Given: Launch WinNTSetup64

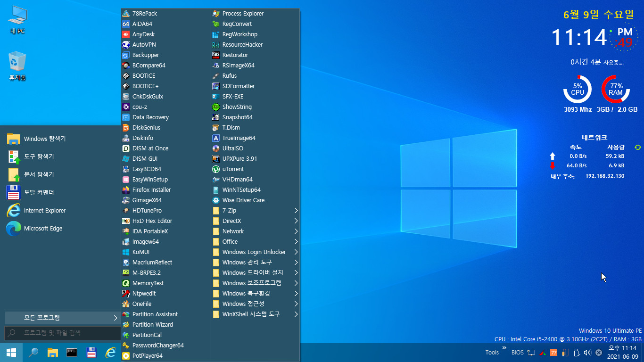Looking at the screenshot, I should tap(255, 190).
